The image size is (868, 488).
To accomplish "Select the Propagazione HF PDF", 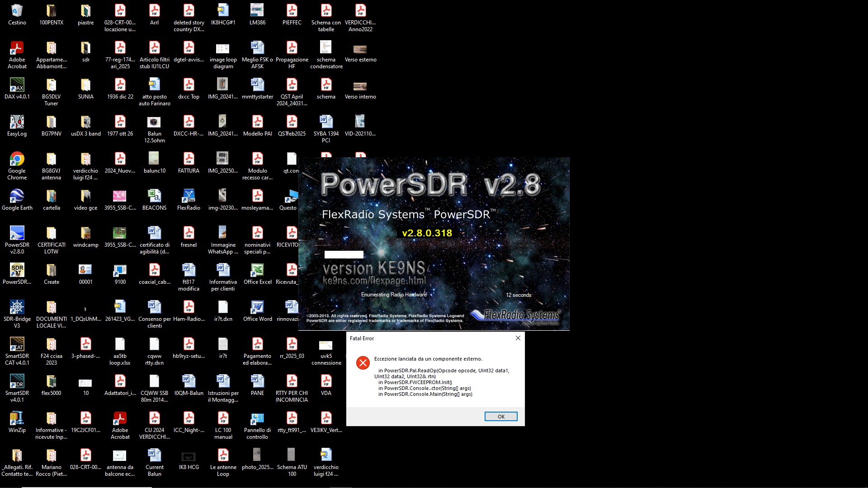I will pyautogui.click(x=292, y=55).
